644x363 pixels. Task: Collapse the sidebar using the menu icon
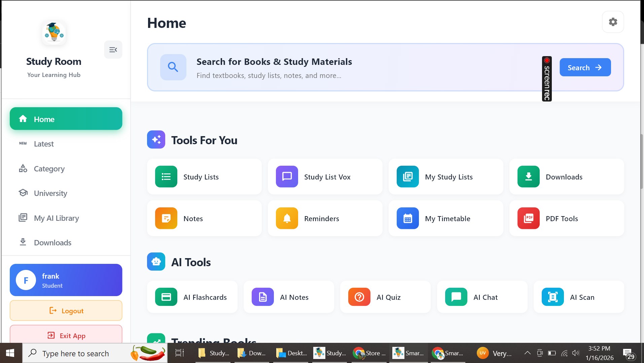tap(113, 50)
